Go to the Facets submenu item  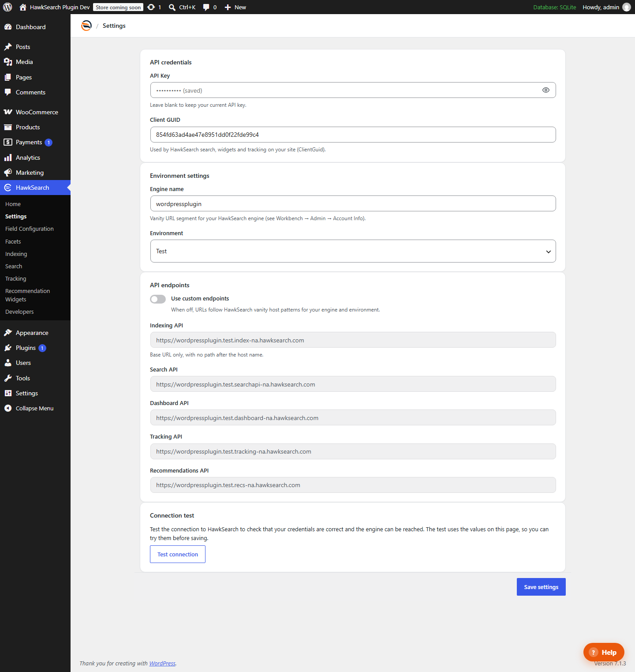tap(13, 242)
